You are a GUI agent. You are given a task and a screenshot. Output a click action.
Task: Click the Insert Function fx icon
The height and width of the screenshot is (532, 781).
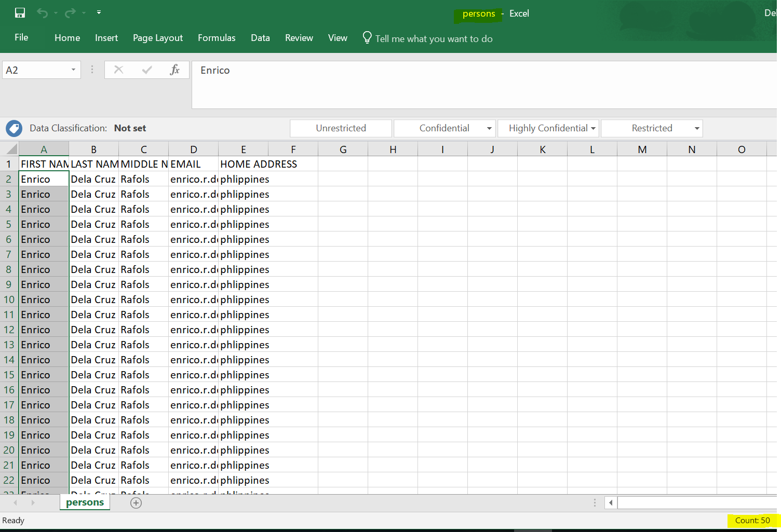(175, 70)
